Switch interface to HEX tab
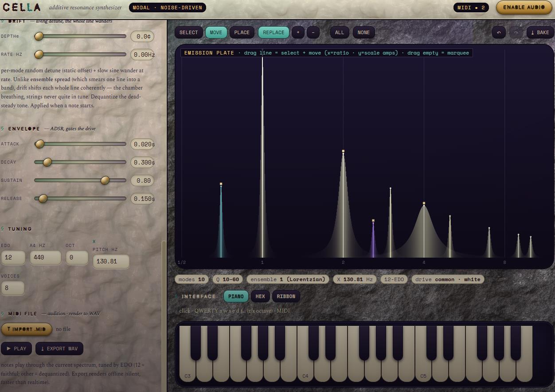Viewport: 555px width, 392px height. click(x=260, y=296)
